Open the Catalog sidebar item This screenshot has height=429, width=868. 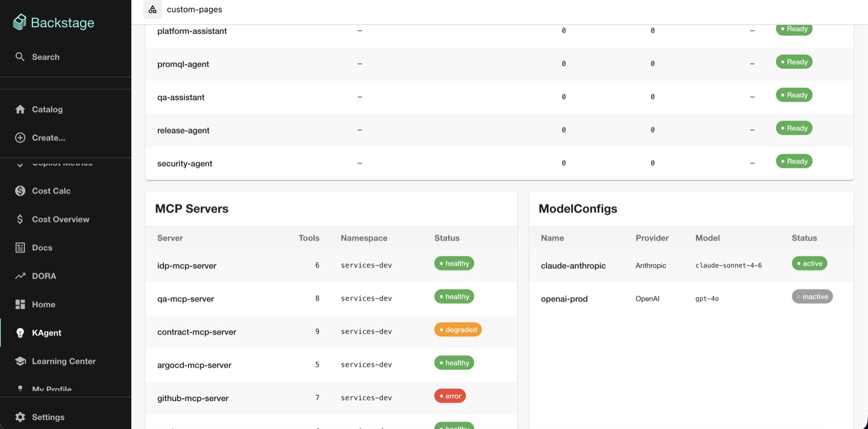[66, 109]
